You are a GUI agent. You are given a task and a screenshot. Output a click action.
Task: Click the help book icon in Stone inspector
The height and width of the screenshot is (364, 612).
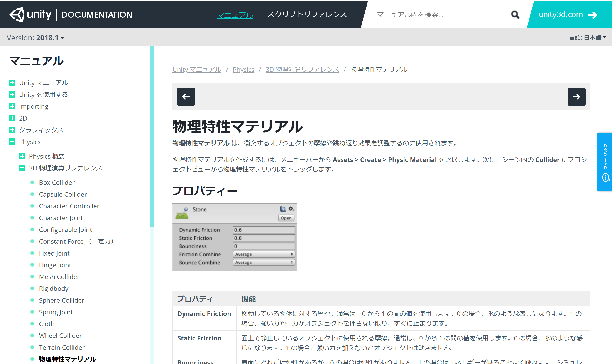[x=283, y=209]
